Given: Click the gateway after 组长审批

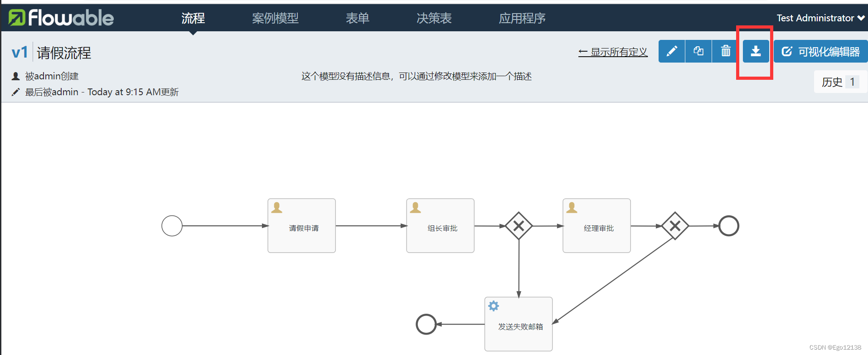Looking at the screenshot, I should (519, 226).
